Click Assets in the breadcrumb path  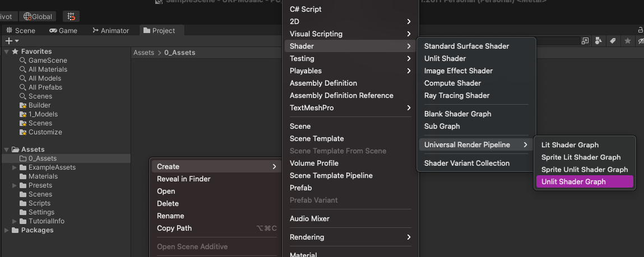coord(143,53)
